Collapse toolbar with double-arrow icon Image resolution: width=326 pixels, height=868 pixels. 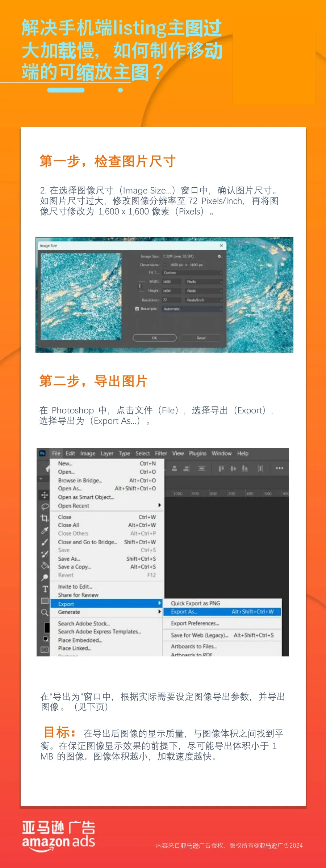[41, 478]
